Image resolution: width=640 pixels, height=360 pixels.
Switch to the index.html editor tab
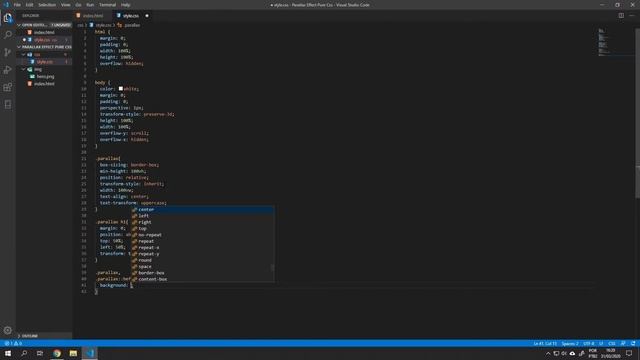coord(93,16)
